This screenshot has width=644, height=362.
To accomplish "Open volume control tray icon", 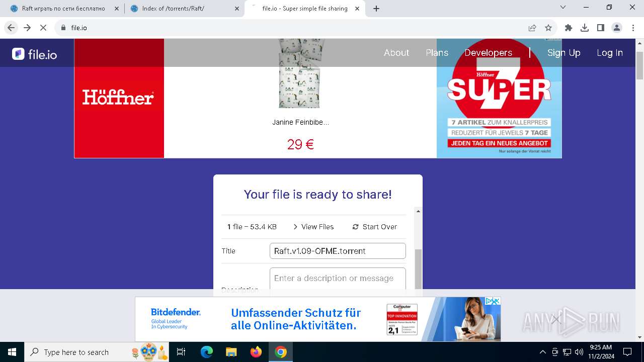I will click(579, 352).
